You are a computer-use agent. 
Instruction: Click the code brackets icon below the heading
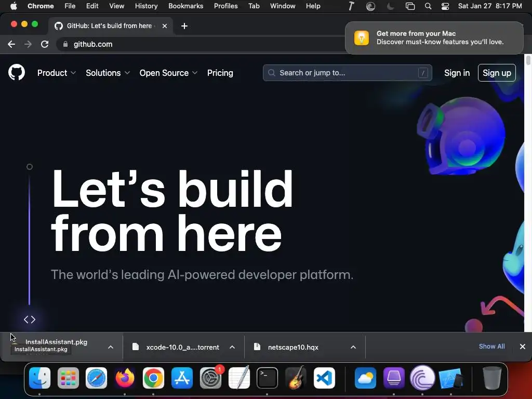30,320
